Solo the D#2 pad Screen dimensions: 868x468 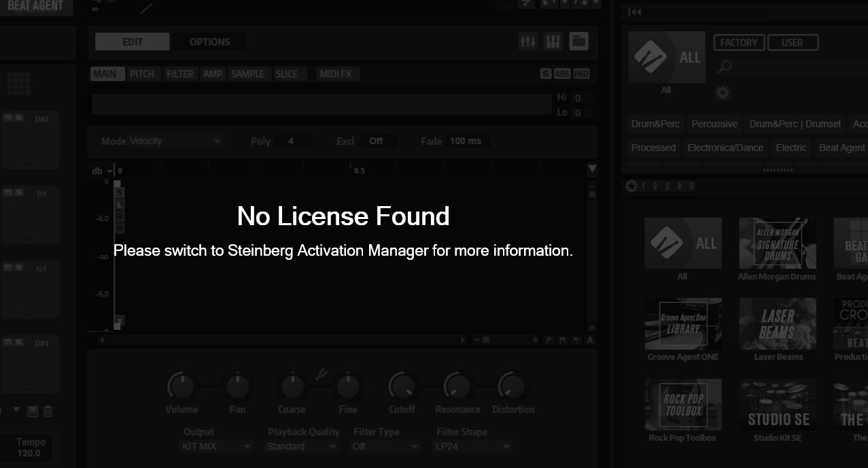(x=19, y=118)
